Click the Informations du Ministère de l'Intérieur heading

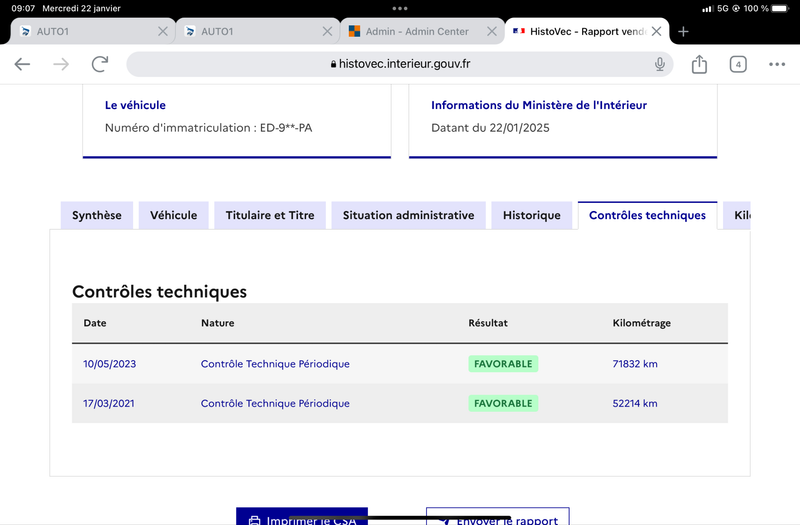539,105
